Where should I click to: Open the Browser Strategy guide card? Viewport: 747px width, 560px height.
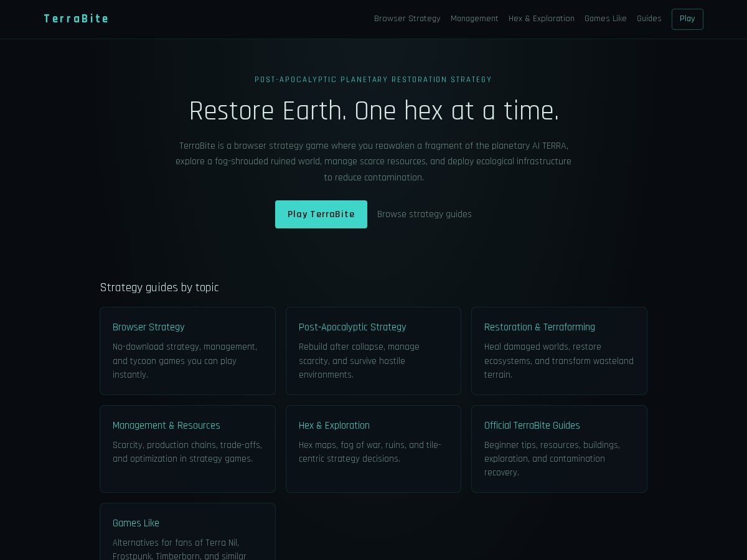tap(187, 351)
